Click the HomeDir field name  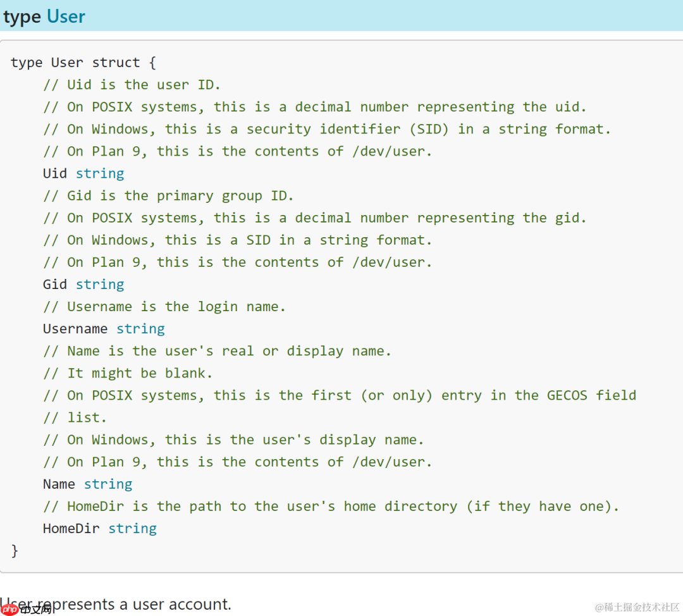[71, 529]
